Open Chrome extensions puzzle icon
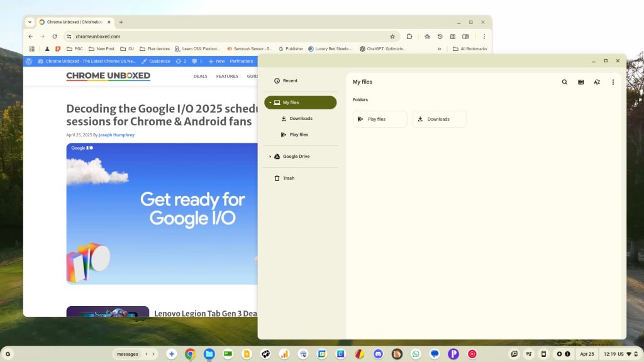 pos(409,36)
